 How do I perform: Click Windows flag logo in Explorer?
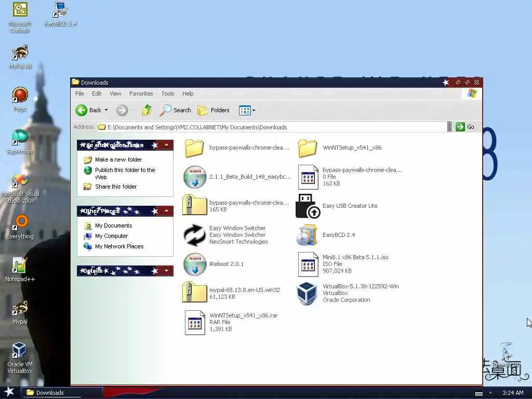[472, 94]
